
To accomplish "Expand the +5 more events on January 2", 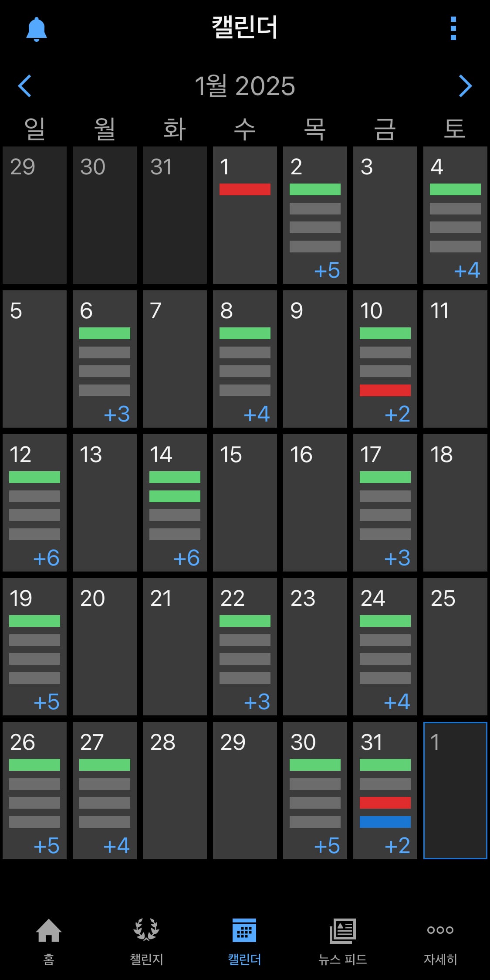I will 327,270.
